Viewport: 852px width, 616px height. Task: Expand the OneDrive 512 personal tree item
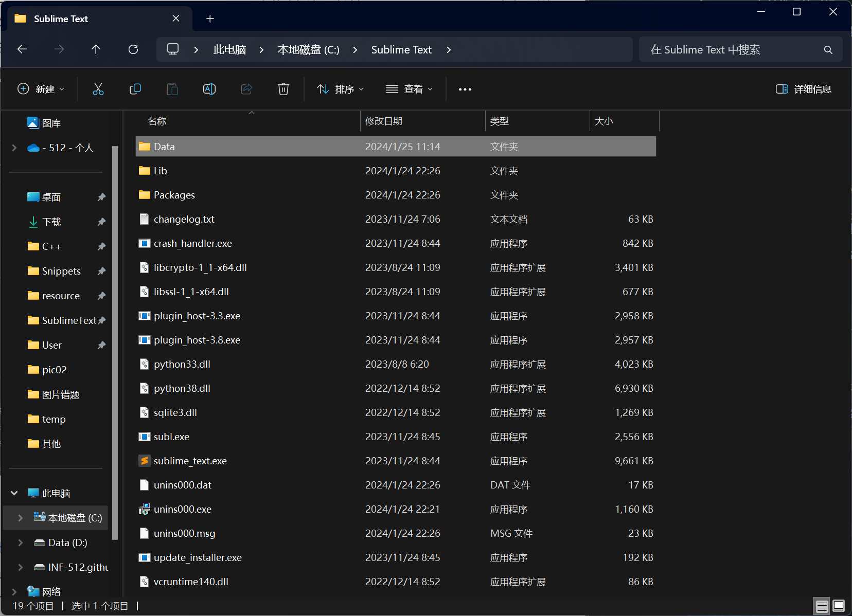coord(14,148)
